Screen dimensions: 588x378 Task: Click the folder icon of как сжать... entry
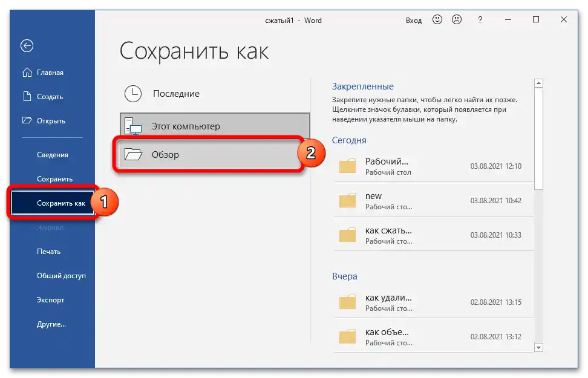347,235
